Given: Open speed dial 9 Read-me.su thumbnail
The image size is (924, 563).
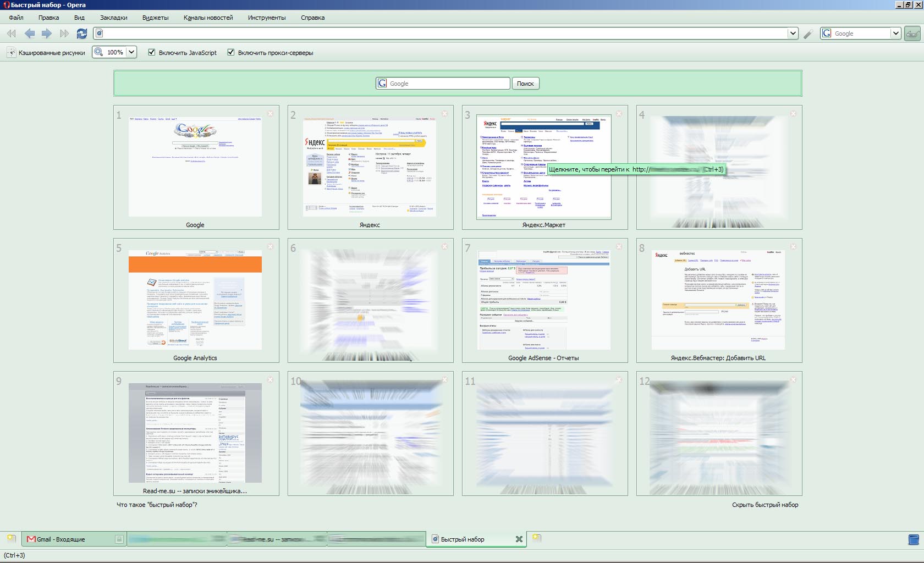Looking at the screenshot, I should (x=195, y=432).
